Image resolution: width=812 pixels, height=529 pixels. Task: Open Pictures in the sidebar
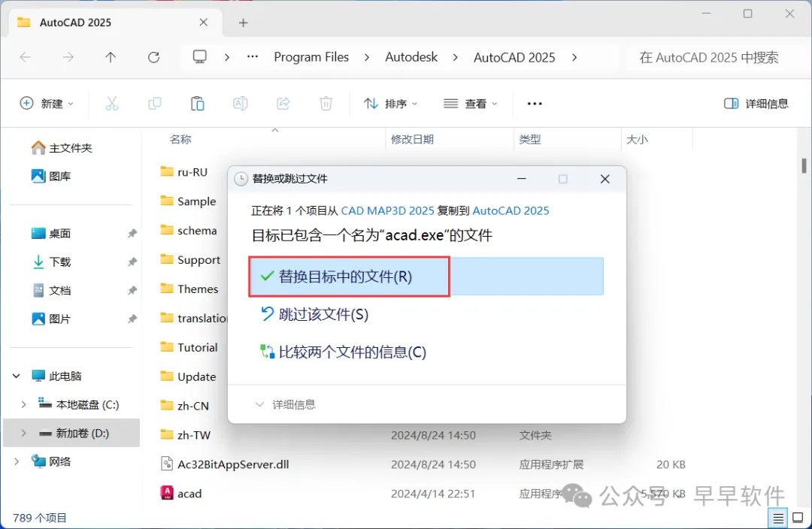(x=51, y=319)
